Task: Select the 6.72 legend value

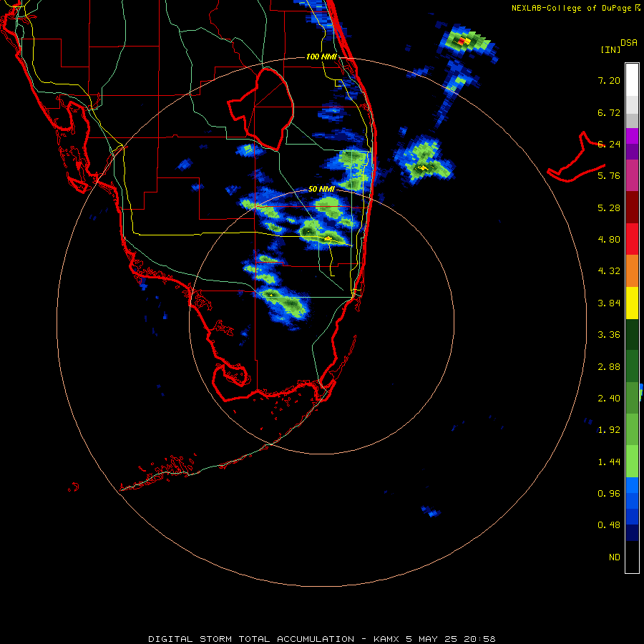Action: click(609, 112)
